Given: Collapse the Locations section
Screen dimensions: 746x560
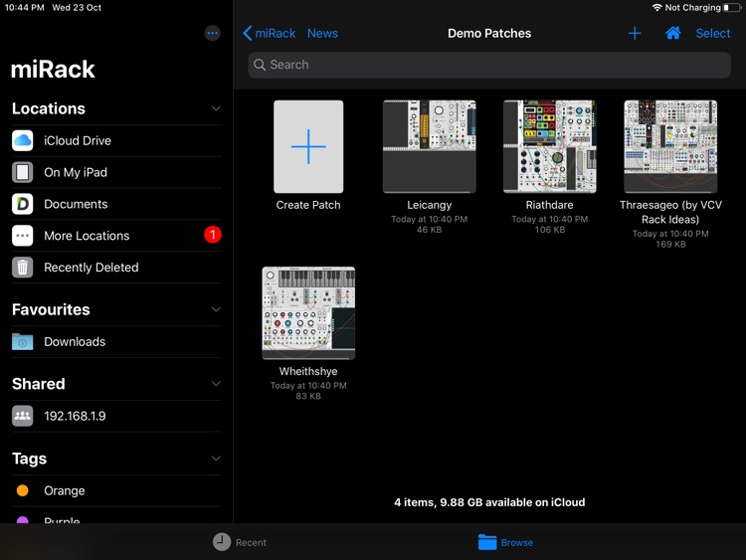Looking at the screenshot, I should [216, 108].
